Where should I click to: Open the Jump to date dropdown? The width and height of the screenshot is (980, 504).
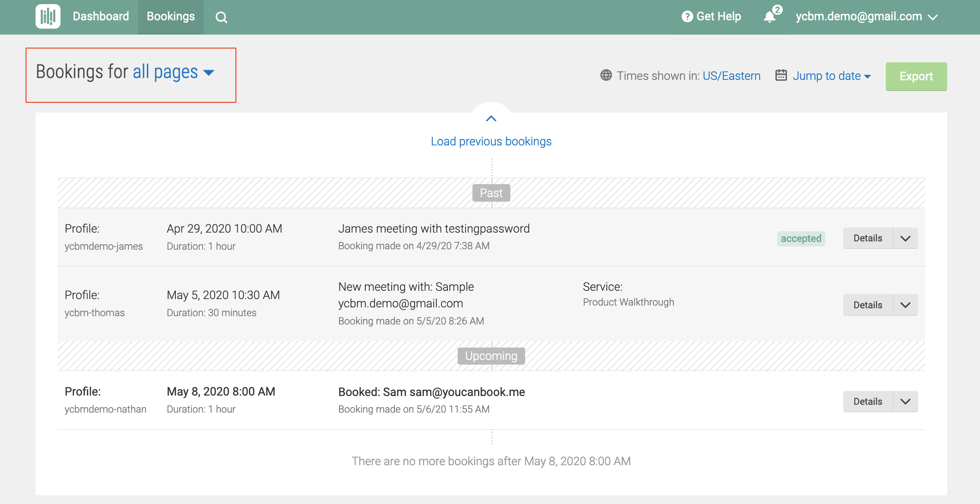[x=831, y=76]
